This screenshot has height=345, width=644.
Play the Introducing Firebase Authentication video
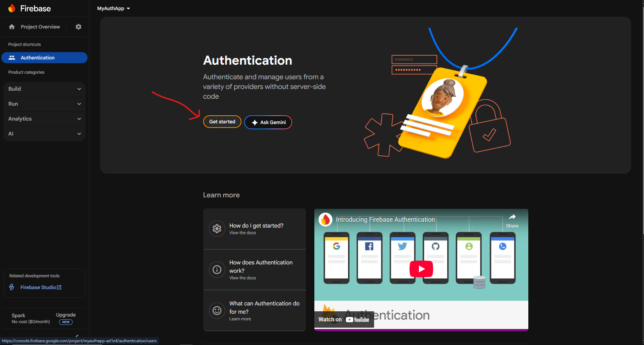pyautogui.click(x=421, y=269)
